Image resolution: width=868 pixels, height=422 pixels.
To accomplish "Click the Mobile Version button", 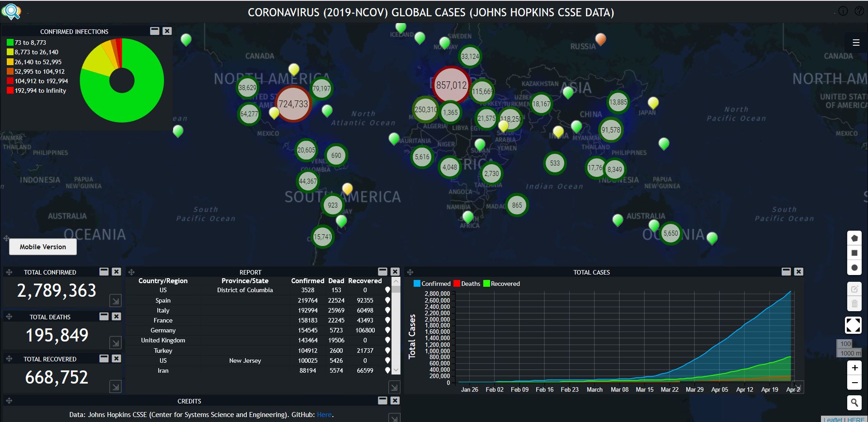I will tap(43, 247).
